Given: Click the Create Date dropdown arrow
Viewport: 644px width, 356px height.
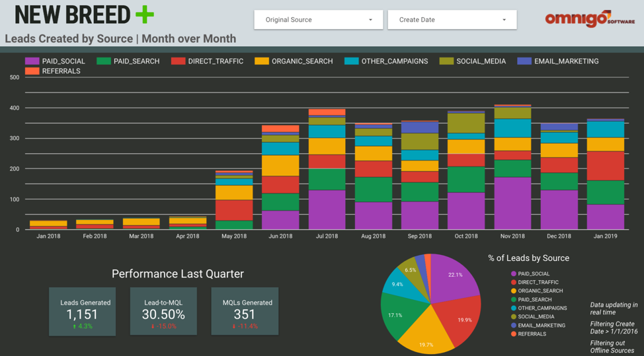Looking at the screenshot, I should (504, 20).
